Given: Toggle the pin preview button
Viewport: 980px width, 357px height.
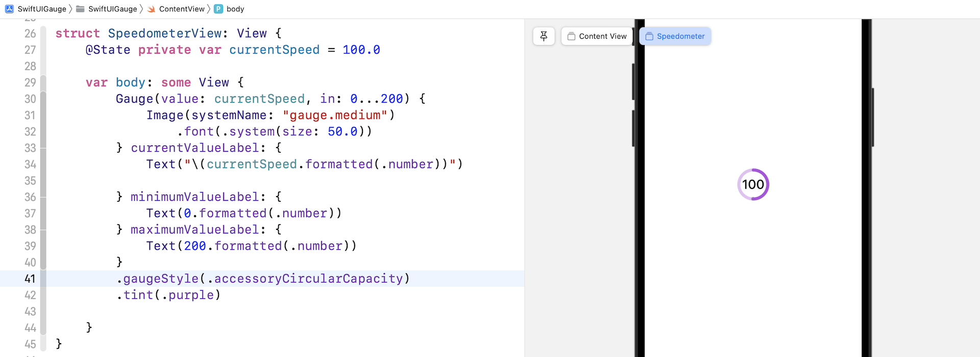Looking at the screenshot, I should point(544,36).
